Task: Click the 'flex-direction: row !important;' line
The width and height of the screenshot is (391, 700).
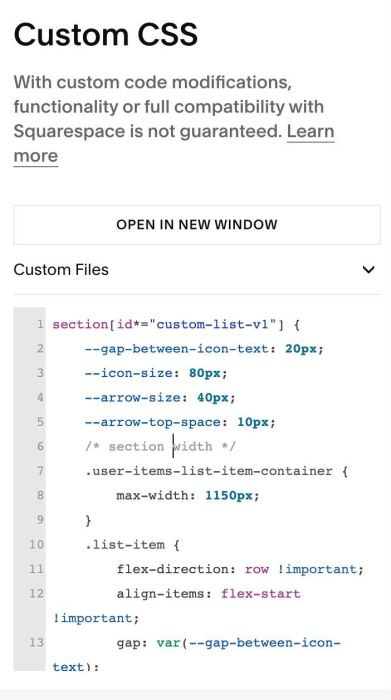Action: (241, 569)
